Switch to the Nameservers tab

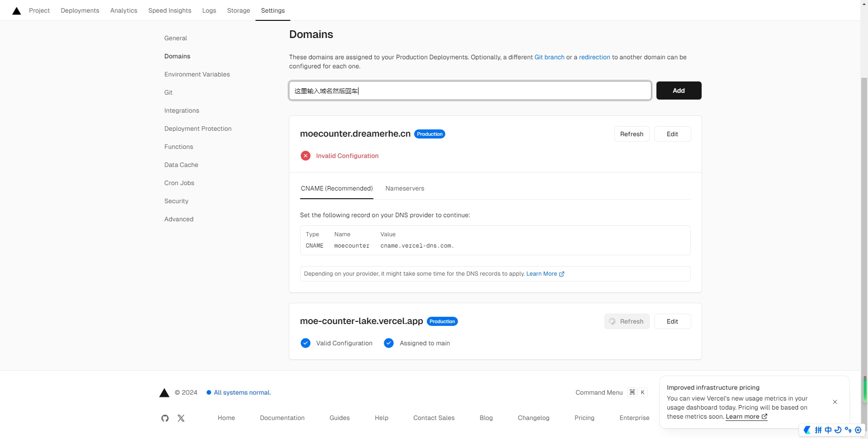coord(405,188)
